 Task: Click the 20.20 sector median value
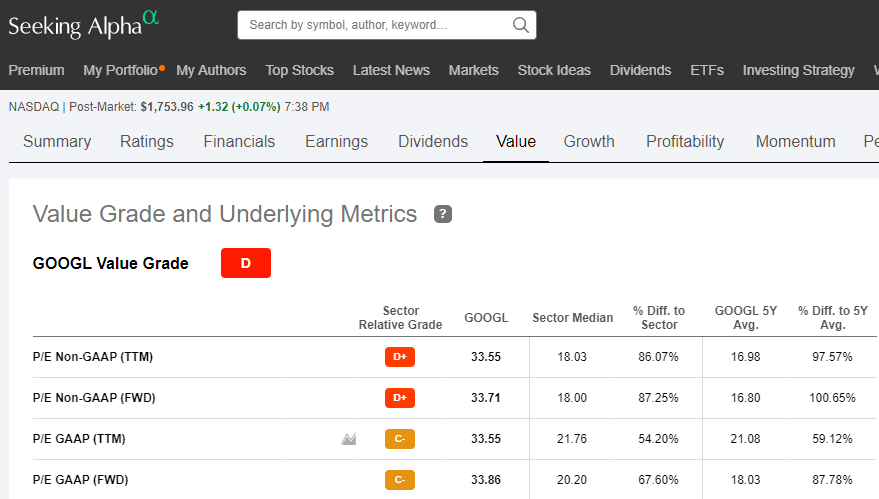tap(572, 479)
